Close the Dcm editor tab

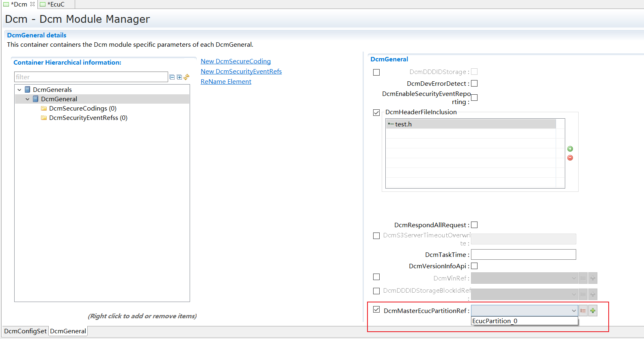click(x=32, y=4)
